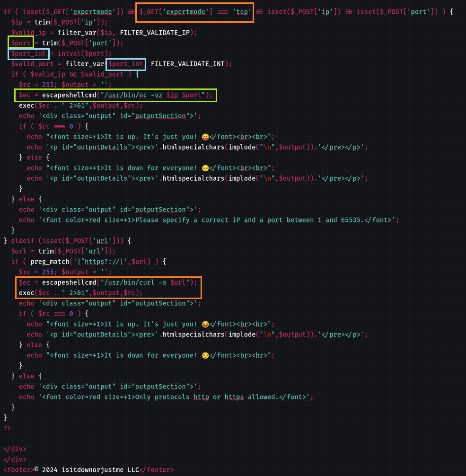Click the PHP closing tag ?>
The width and height of the screenshot is (466, 476).
7,428
